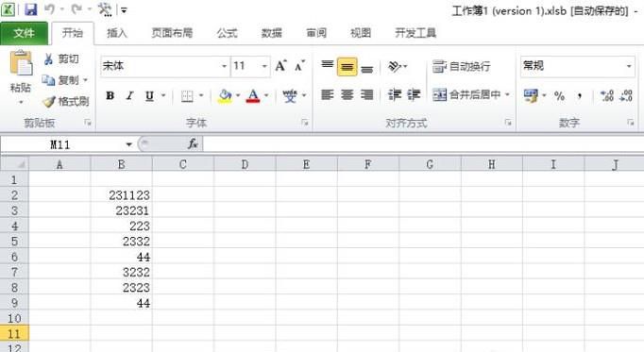Open the 文件 tab
644x352 pixels.
click(x=24, y=33)
